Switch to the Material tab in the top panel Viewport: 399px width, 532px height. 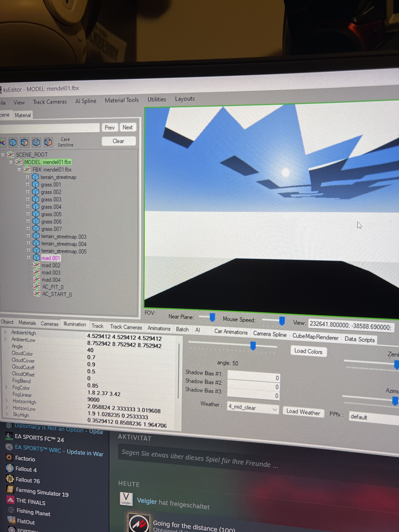point(23,115)
